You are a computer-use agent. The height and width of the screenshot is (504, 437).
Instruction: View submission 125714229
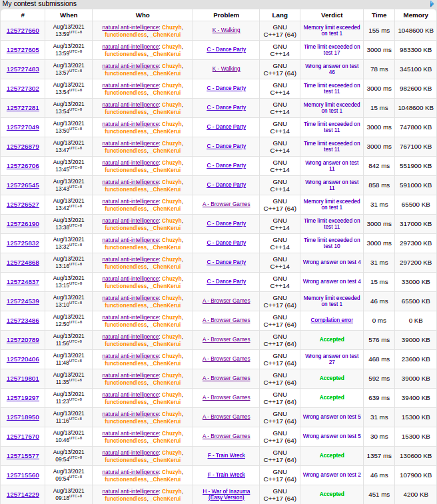pos(23,495)
